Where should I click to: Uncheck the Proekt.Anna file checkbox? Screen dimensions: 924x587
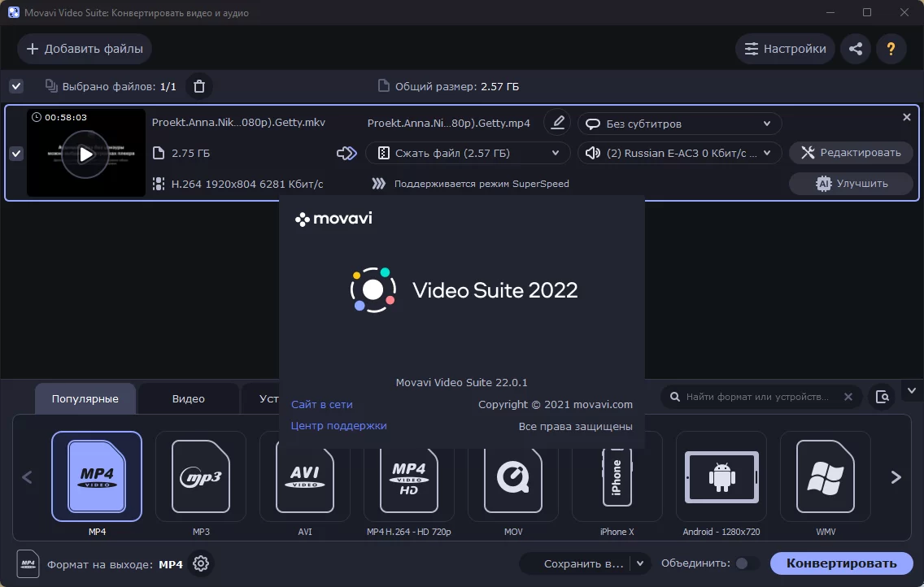(16, 154)
